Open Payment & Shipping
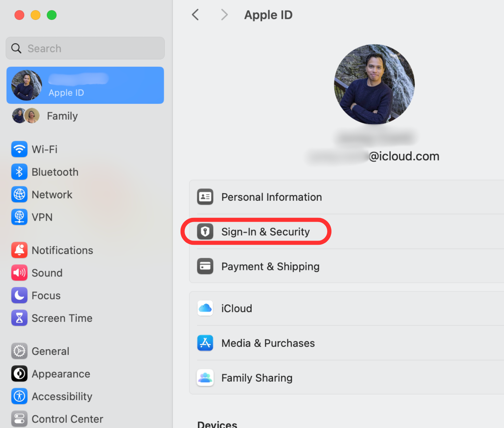Screen dimensions: 504x428 point(346,266)
